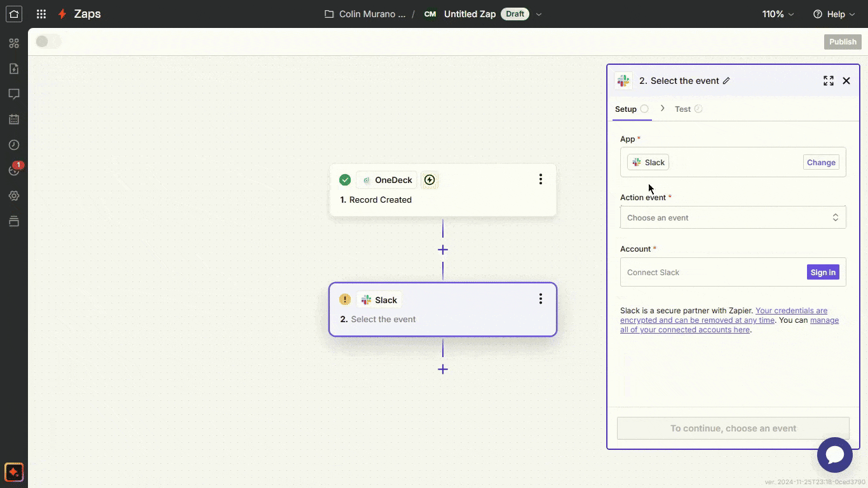Open the zoom 110% dropdown
The image size is (868, 488).
click(x=778, y=14)
